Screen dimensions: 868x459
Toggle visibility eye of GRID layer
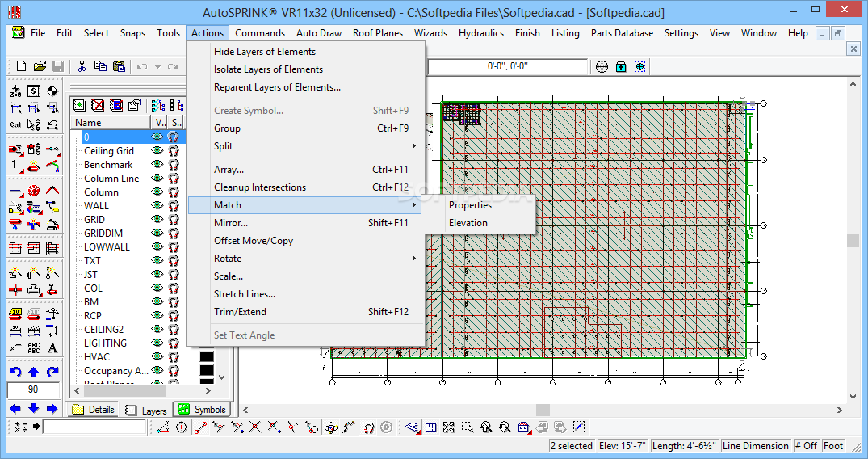click(x=157, y=219)
